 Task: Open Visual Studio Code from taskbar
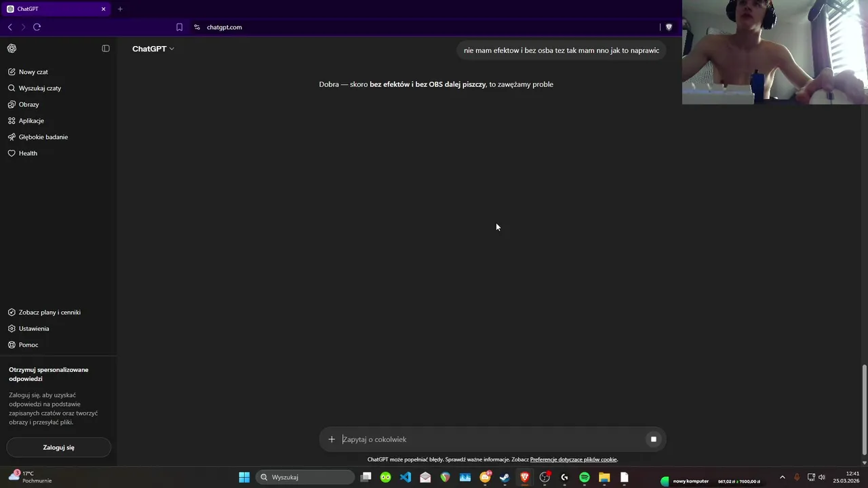(x=406, y=477)
